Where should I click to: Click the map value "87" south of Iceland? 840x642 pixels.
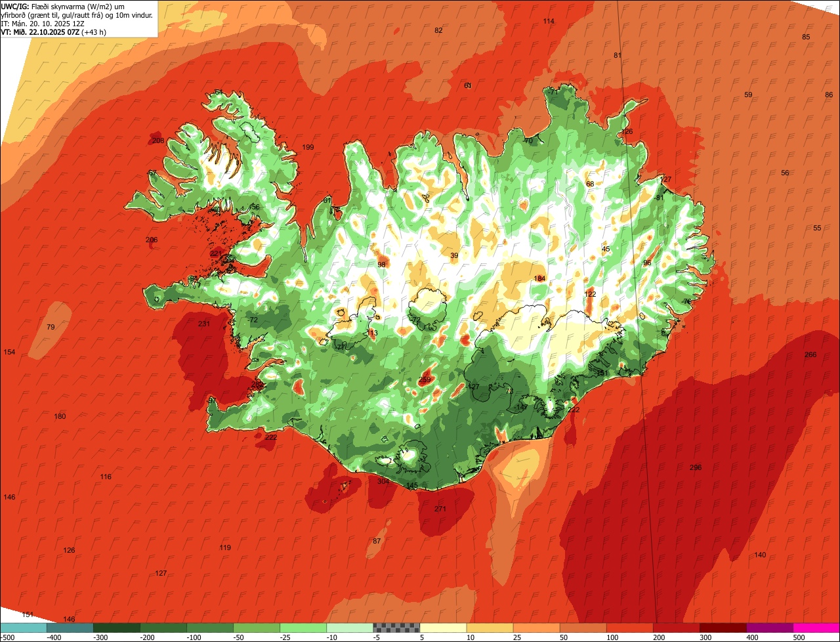pos(377,541)
